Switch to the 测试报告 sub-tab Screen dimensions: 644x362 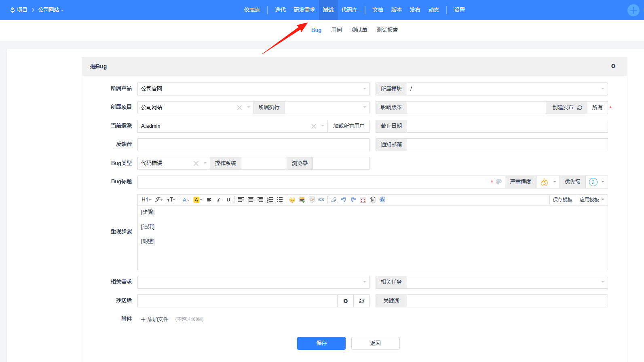(x=387, y=30)
